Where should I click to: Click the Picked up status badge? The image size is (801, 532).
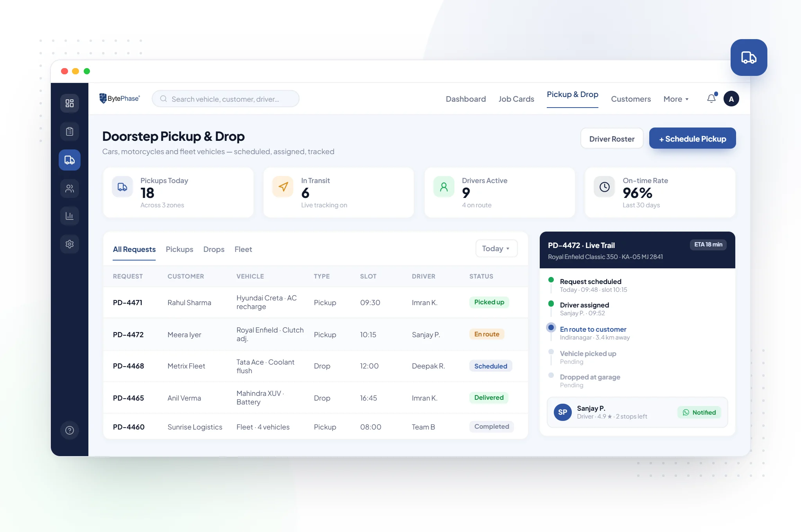(x=489, y=302)
